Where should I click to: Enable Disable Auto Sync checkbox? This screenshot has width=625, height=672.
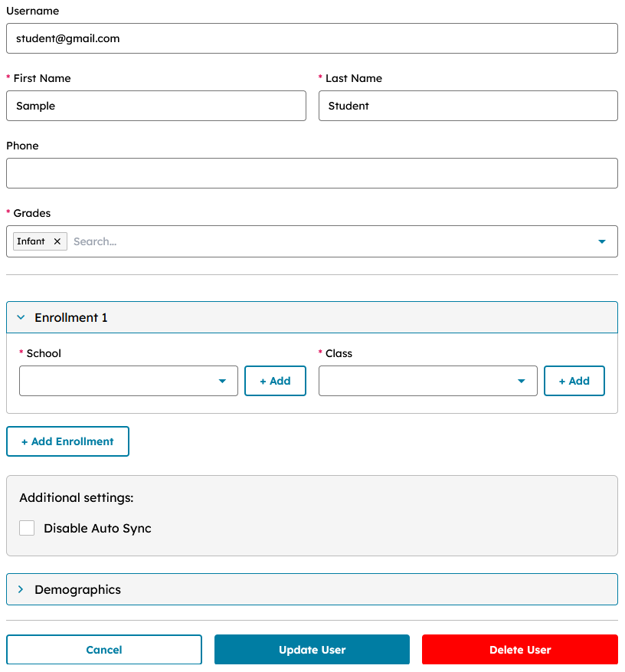(x=27, y=528)
